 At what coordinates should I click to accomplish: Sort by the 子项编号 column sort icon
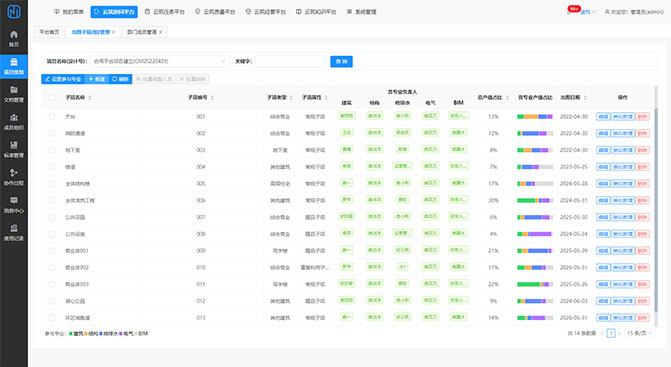tap(212, 98)
